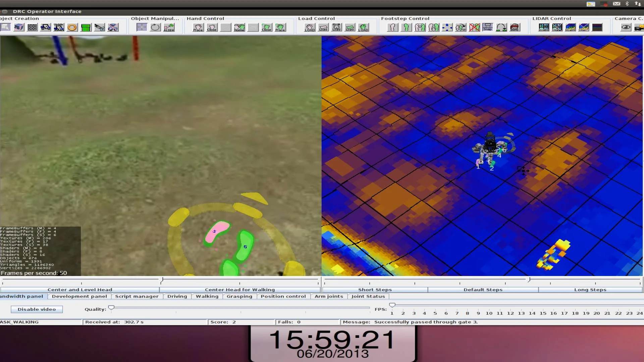
Task: Click the Quality slider handle
Action: (x=111, y=307)
